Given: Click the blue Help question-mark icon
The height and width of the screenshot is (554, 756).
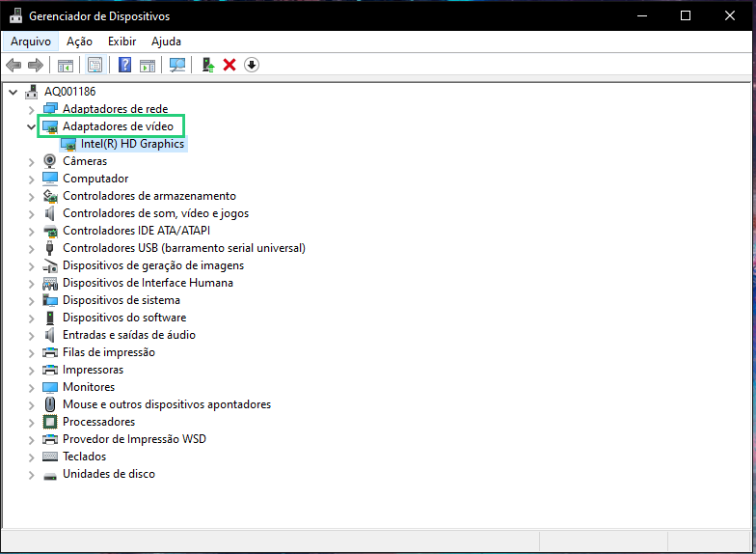Looking at the screenshot, I should pyautogui.click(x=125, y=65).
